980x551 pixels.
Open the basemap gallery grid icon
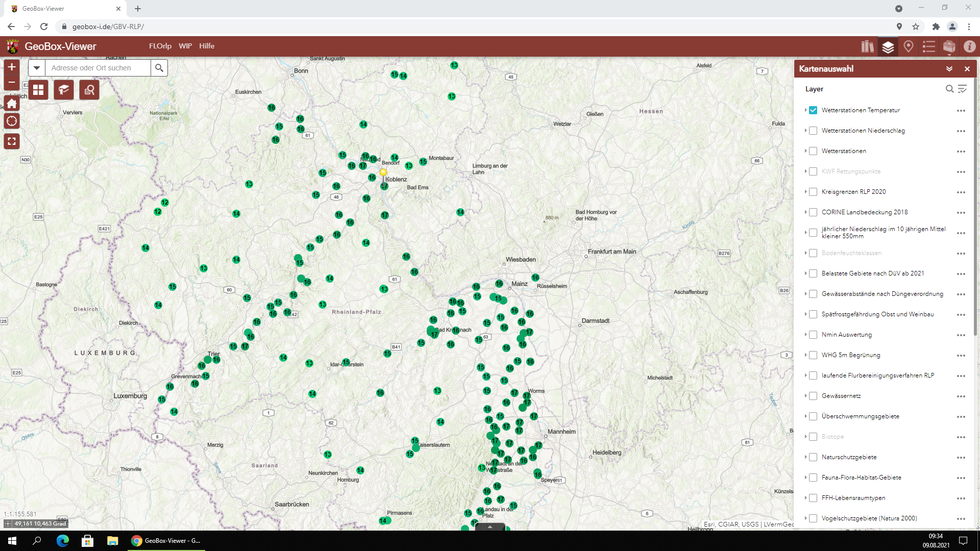(x=38, y=90)
